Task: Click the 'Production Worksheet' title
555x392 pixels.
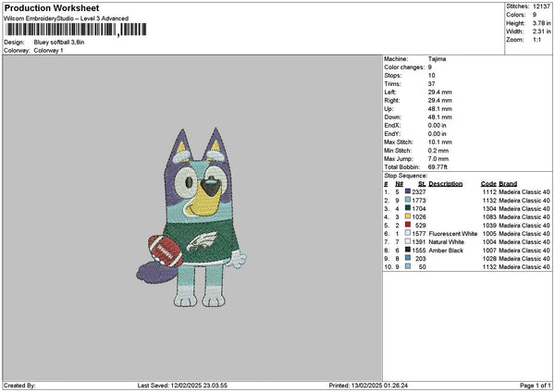Action: tap(52, 7)
